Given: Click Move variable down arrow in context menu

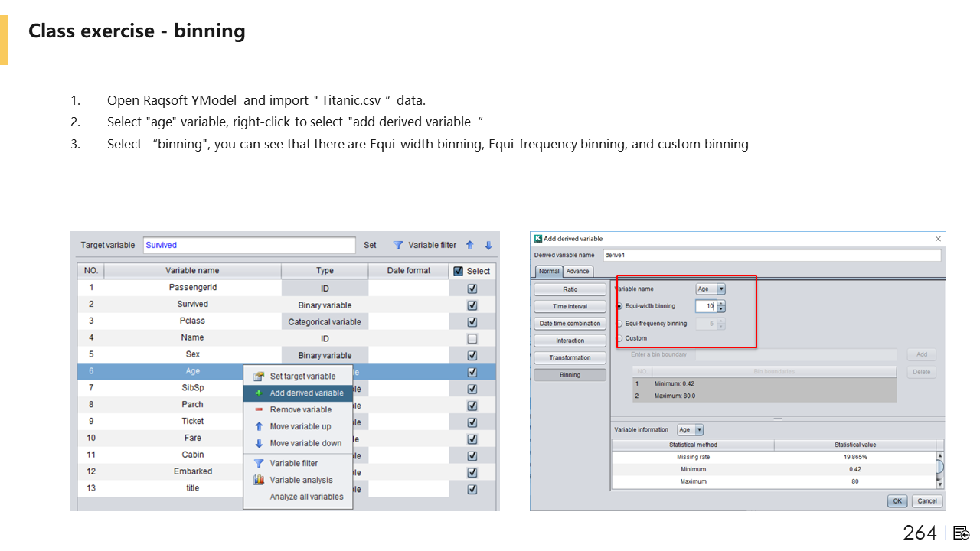Looking at the screenshot, I should [x=259, y=444].
